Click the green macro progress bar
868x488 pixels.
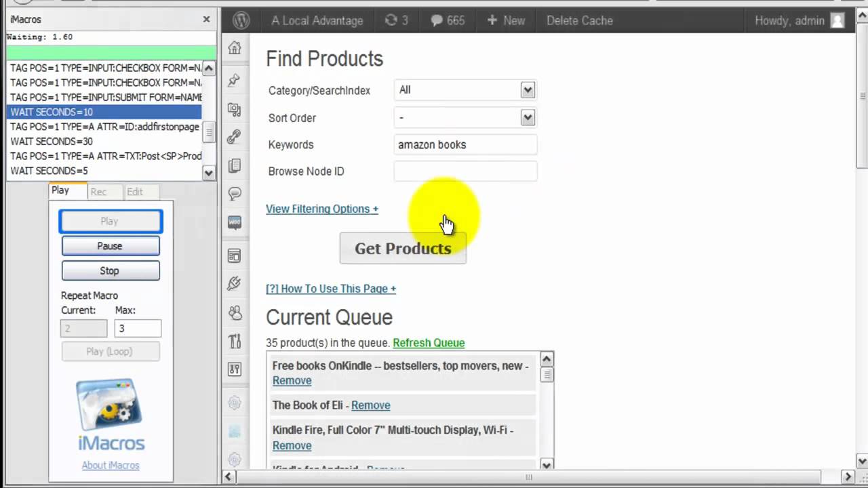[x=111, y=52]
